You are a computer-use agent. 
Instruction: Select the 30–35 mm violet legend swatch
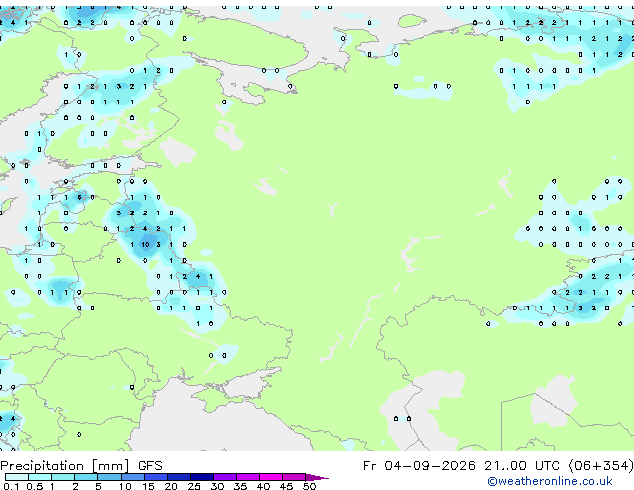click(x=225, y=477)
